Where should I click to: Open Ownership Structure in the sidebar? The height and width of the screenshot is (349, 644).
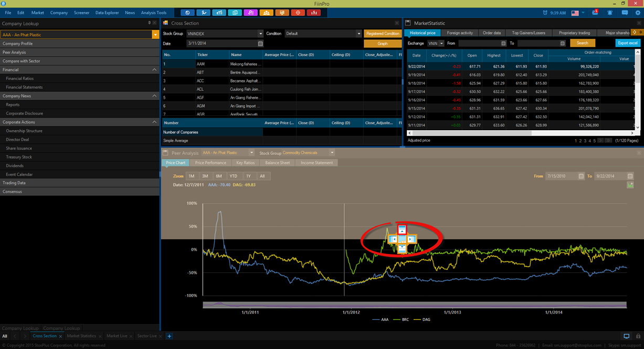tap(24, 131)
